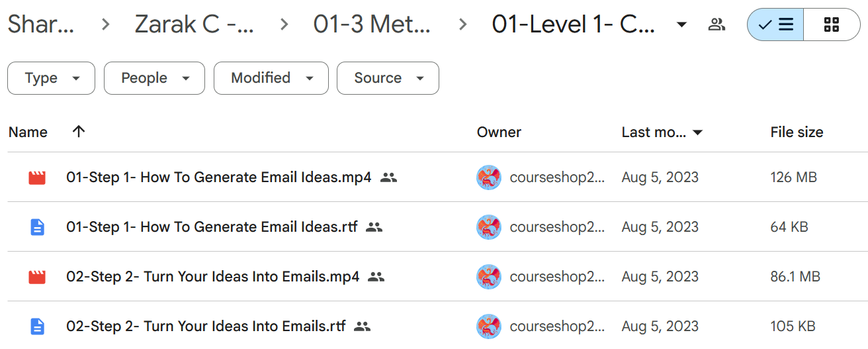Click the red video icon for Step 2 mp4
868x349 pixels.
(x=37, y=277)
